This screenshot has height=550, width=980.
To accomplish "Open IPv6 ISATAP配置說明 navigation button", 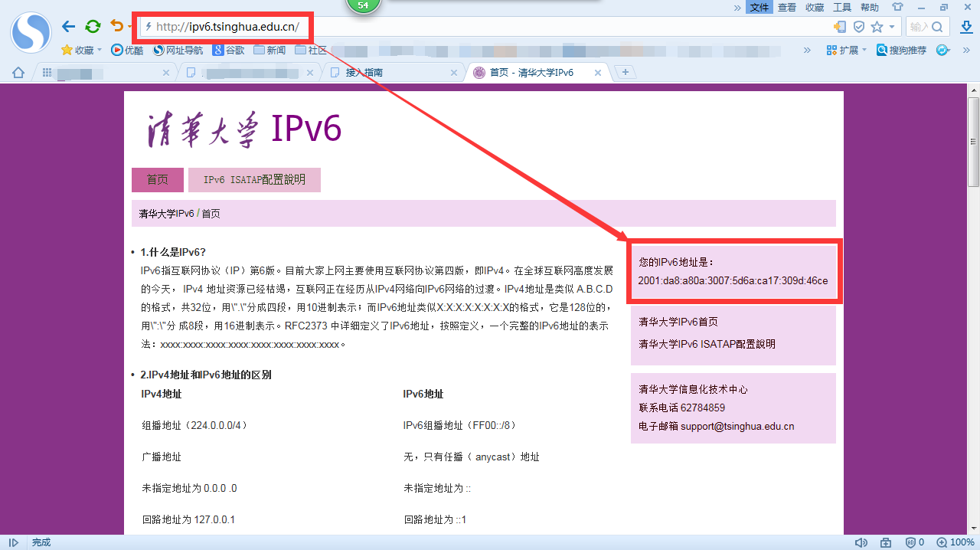I will click(x=254, y=180).
